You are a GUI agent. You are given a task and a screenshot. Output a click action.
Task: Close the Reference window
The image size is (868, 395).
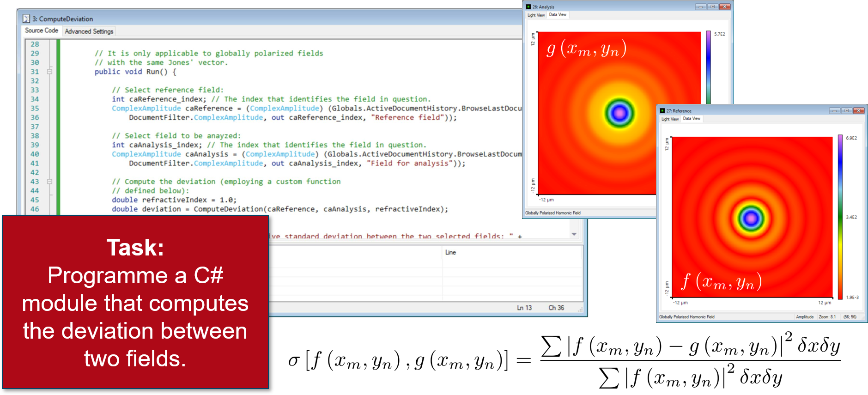pos(859,110)
